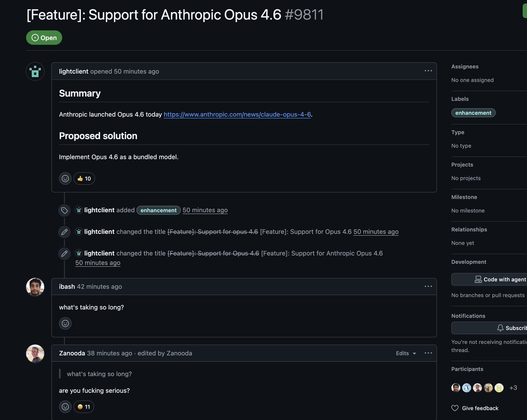Open the timestamp of the Anthropic Opus title change

point(97,263)
